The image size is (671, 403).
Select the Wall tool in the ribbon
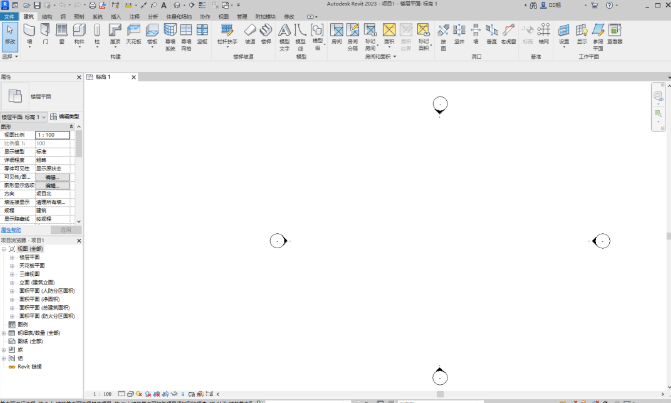coord(29,34)
